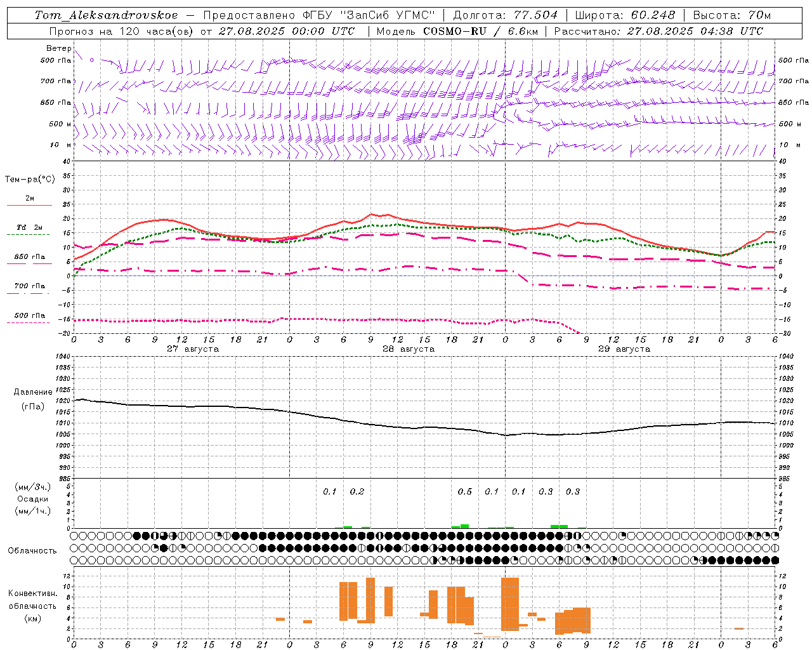Click the start time 27.08.2025 00:00 UTC
Viewport: 812px width, 650px height.
click(287, 31)
